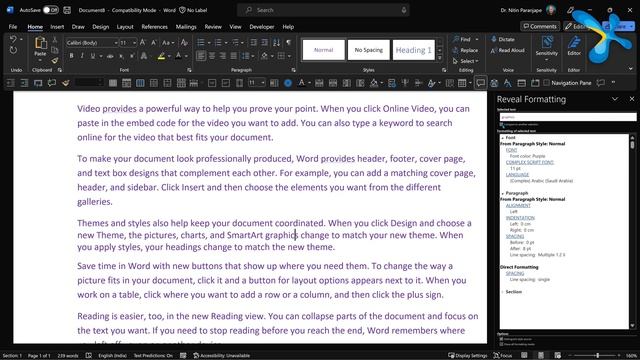
Task: Close the Reveal Formatting pane
Action: [631, 99]
